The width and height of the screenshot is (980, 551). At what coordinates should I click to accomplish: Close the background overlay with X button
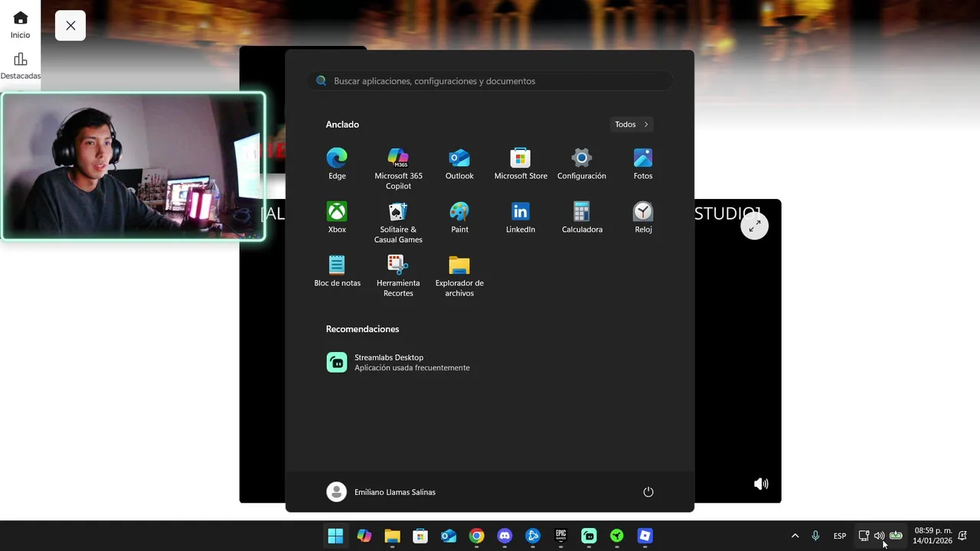pos(70,25)
